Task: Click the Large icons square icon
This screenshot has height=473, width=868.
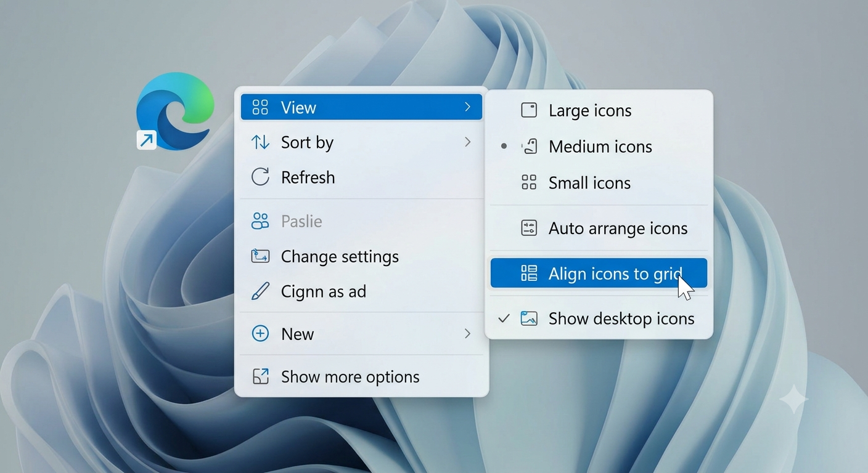Action: click(x=529, y=110)
